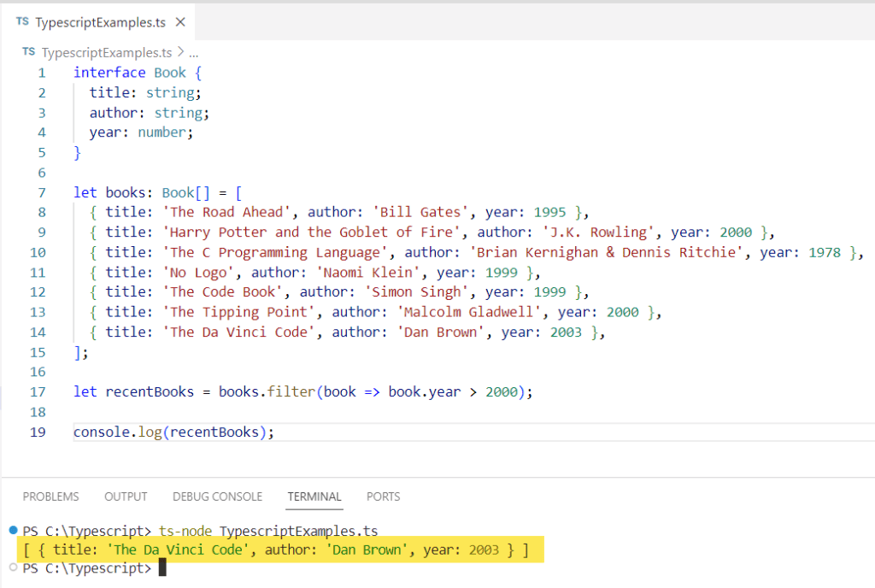Click 'recentBooks' variable on line 17
The width and height of the screenshot is (875, 588).
pyautogui.click(x=150, y=391)
